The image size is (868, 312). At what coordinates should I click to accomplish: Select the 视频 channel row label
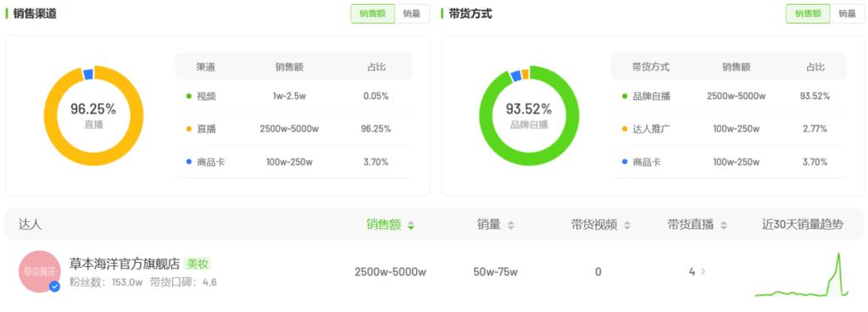207,97
